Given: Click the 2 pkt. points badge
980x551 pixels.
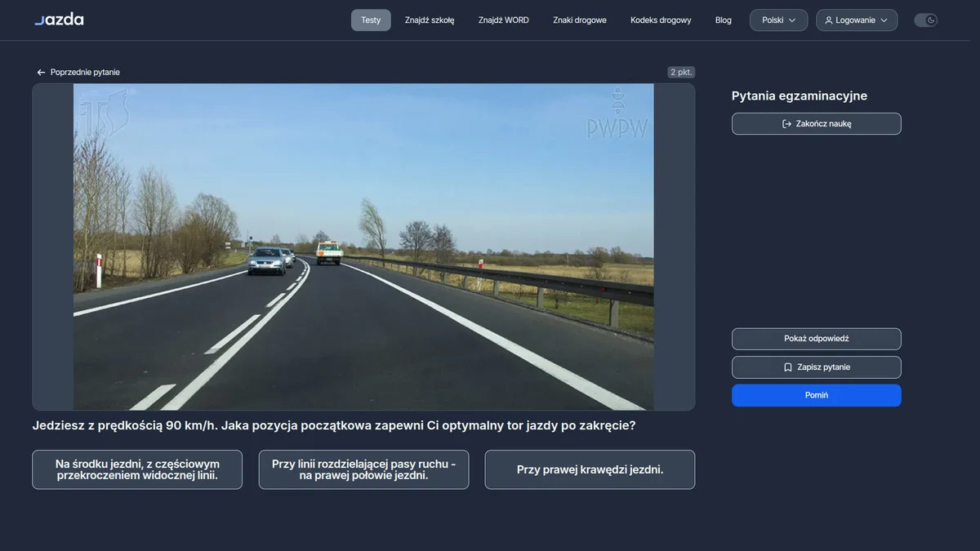Looking at the screenshot, I should click(681, 72).
